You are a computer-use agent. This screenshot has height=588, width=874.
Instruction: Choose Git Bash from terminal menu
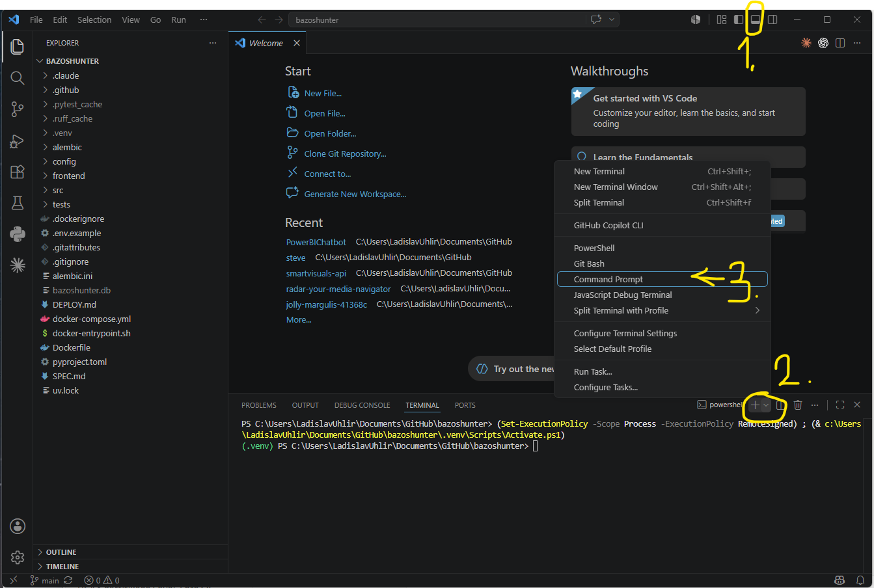click(x=662, y=263)
